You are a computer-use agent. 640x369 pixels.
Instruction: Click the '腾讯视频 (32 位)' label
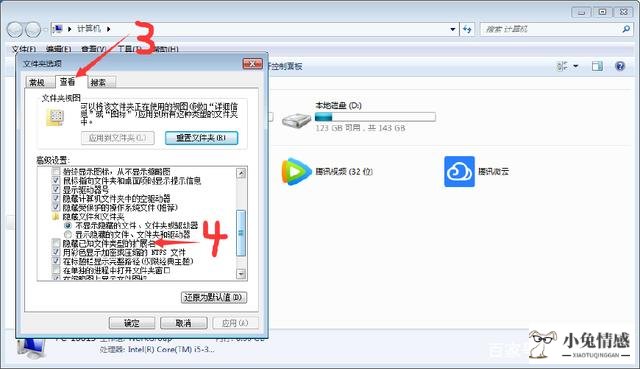(344, 171)
